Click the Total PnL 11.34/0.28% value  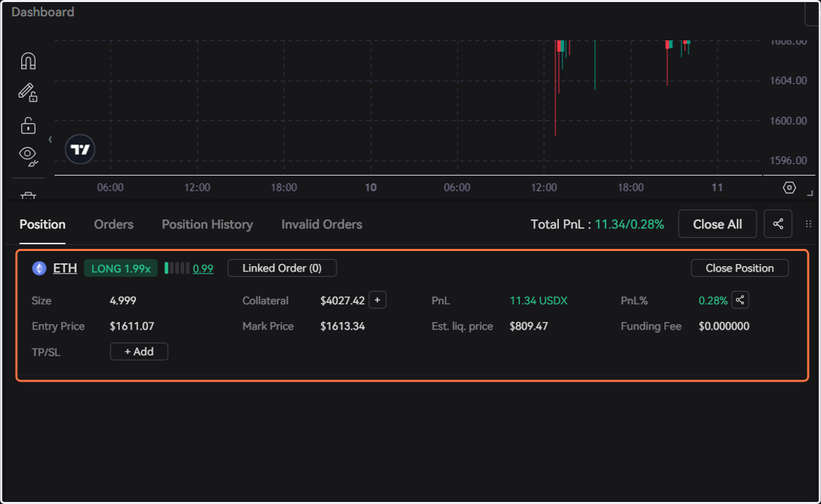(629, 224)
